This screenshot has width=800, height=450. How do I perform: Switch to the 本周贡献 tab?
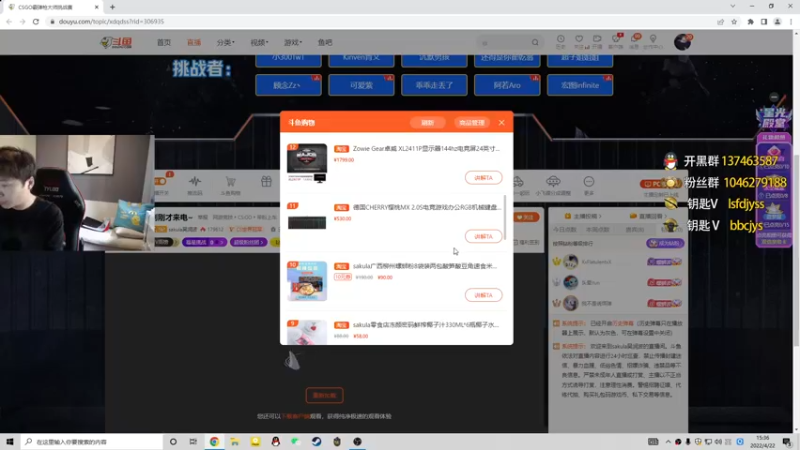click(597, 230)
